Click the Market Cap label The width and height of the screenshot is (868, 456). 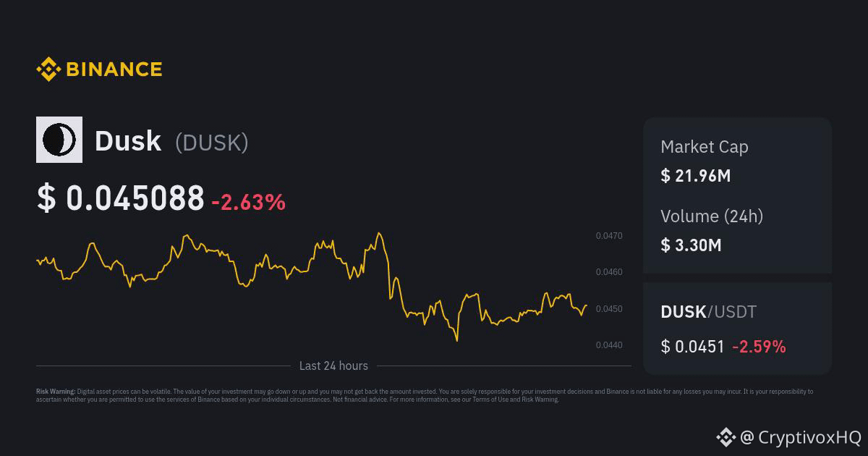click(705, 147)
